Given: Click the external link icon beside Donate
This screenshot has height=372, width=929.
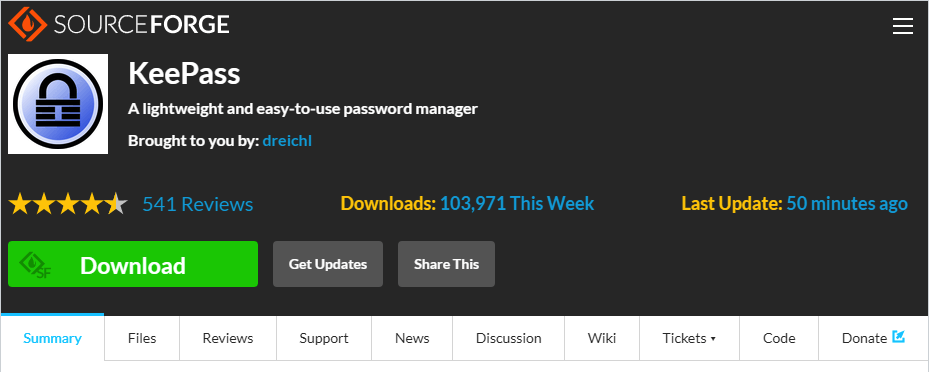Looking at the screenshot, I should [x=898, y=337].
